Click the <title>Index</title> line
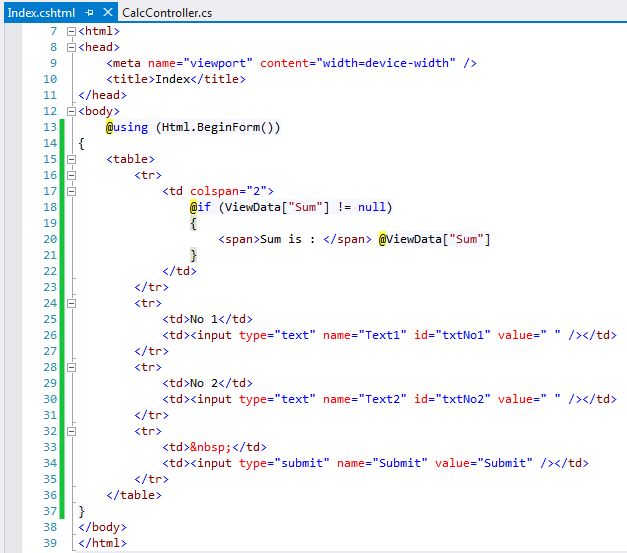Image resolution: width=627 pixels, height=553 pixels. coord(176,79)
